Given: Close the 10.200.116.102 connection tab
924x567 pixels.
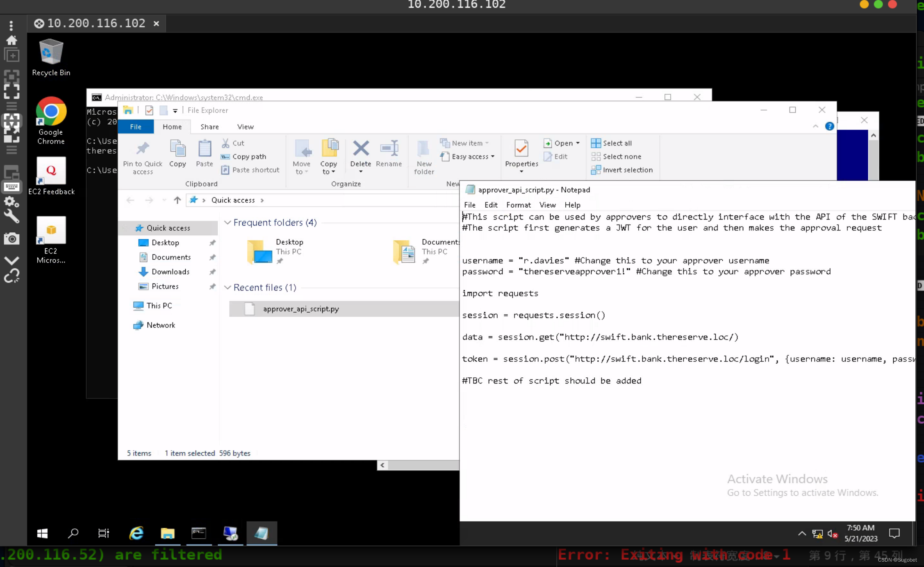Looking at the screenshot, I should pyautogui.click(x=156, y=23).
